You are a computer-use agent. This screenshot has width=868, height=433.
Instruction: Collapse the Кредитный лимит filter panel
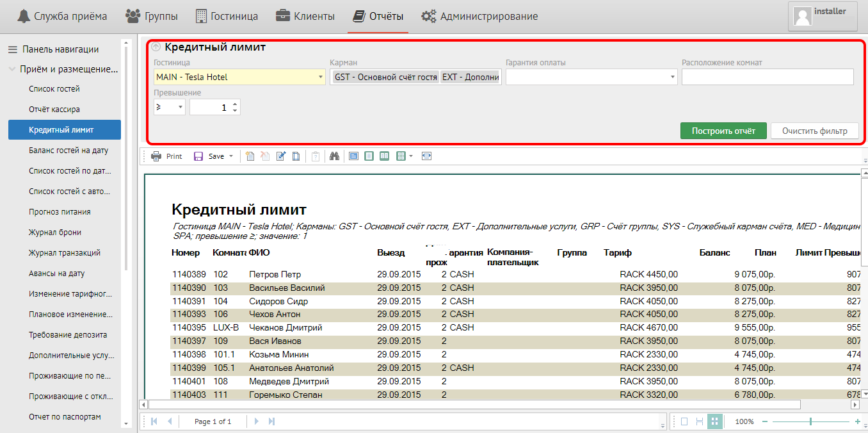click(x=156, y=47)
